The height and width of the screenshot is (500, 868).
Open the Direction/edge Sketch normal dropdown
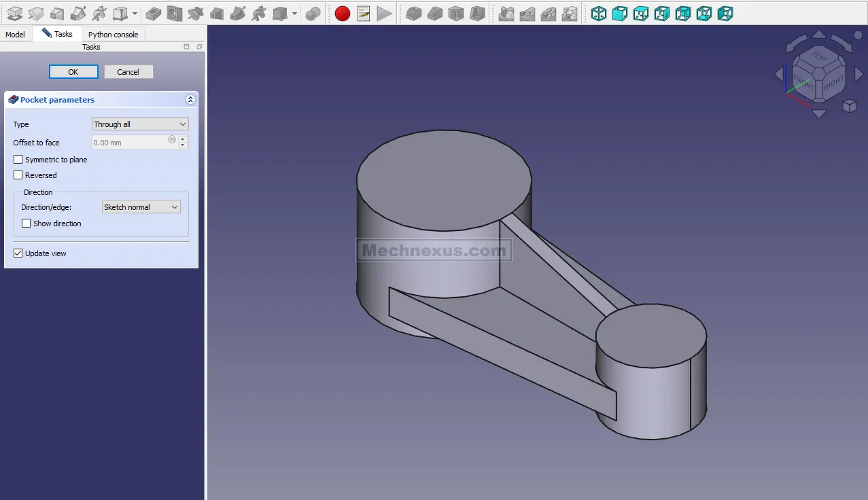(x=141, y=207)
